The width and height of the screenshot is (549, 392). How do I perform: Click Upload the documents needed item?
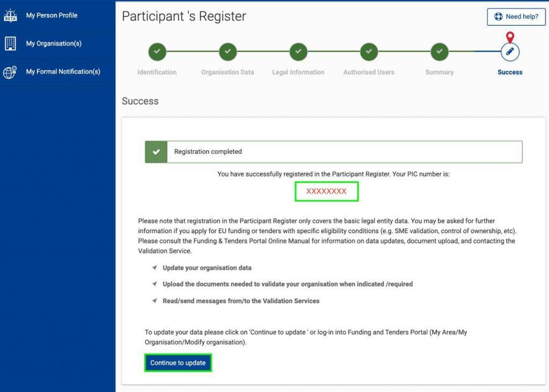(287, 284)
